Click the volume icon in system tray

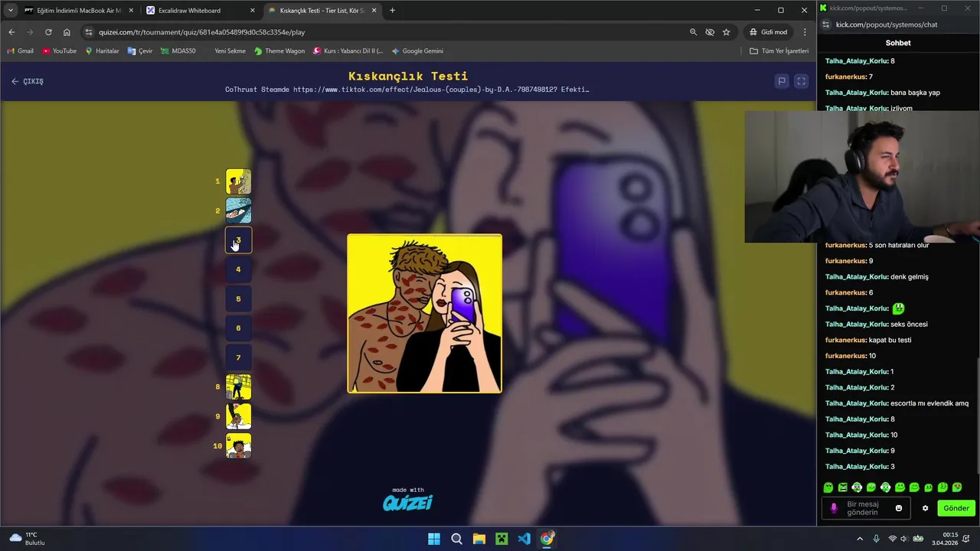[x=903, y=539]
